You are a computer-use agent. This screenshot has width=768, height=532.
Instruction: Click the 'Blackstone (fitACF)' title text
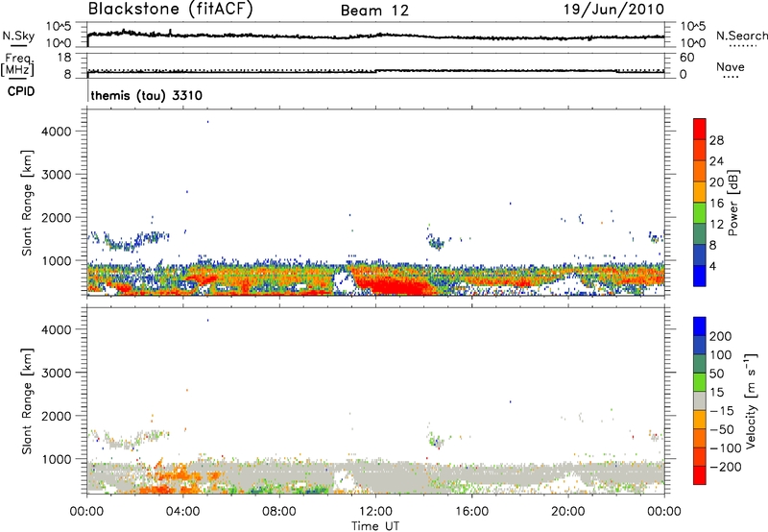[x=171, y=10]
